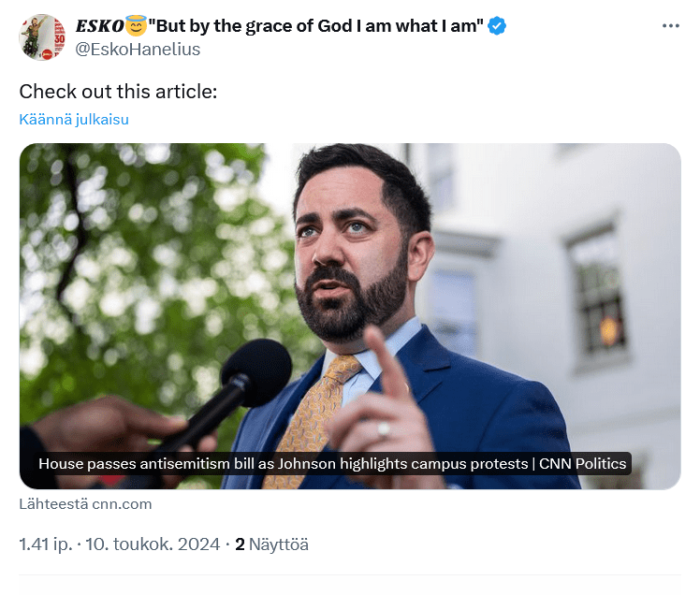Click the "CNN Politics" text in caption
The image size is (700, 595).
(582, 464)
